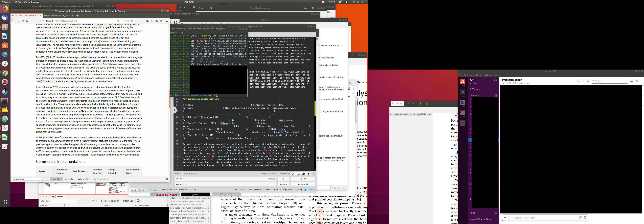Toggle Highlight All in Firefox find bar
Screen dimensions: 644x224
click(56, 179)
